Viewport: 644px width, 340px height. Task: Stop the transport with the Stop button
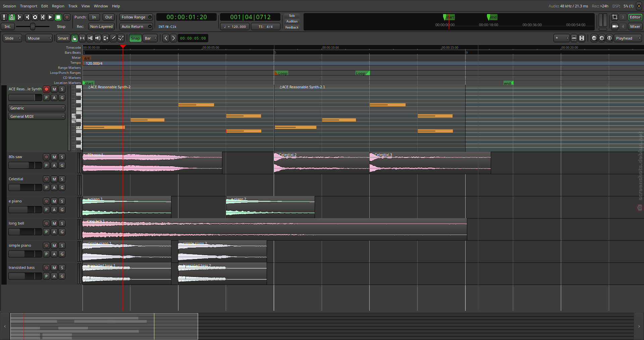pyautogui.click(x=58, y=17)
